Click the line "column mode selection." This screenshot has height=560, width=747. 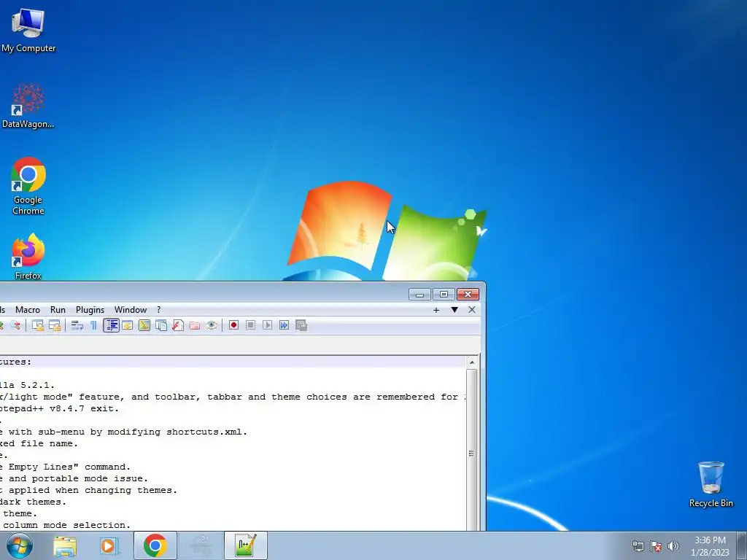tap(65, 525)
